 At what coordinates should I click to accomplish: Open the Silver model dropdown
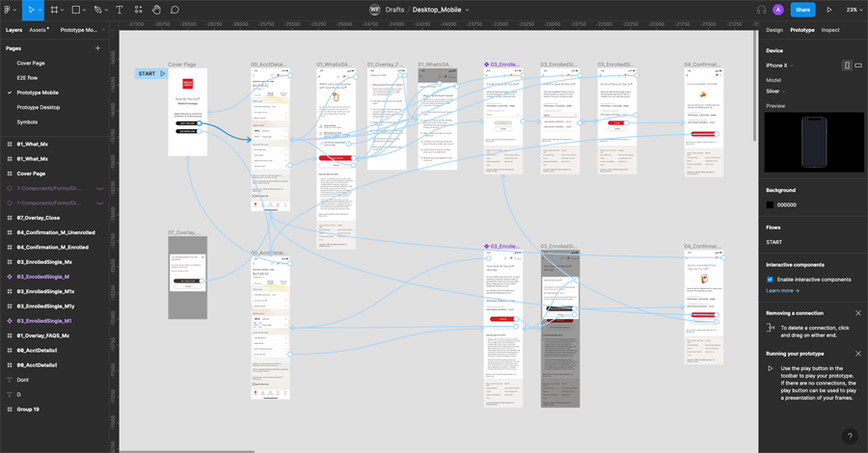click(779, 92)
